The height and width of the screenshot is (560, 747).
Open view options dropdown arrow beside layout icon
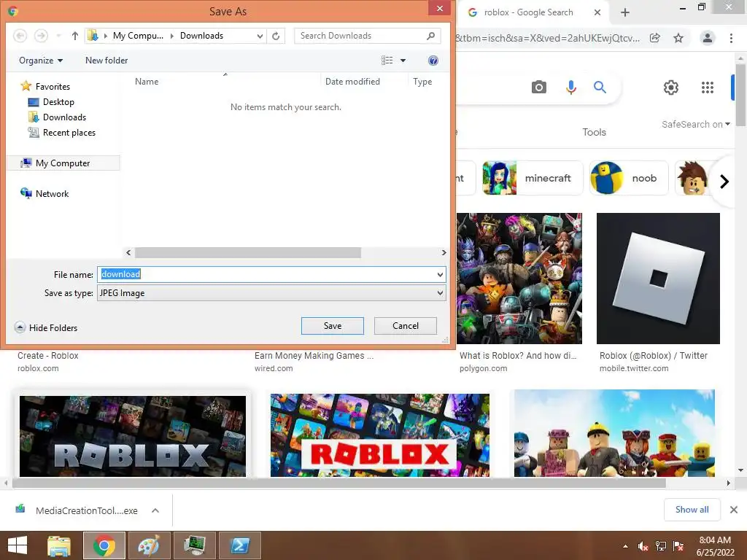coord(403,61)
